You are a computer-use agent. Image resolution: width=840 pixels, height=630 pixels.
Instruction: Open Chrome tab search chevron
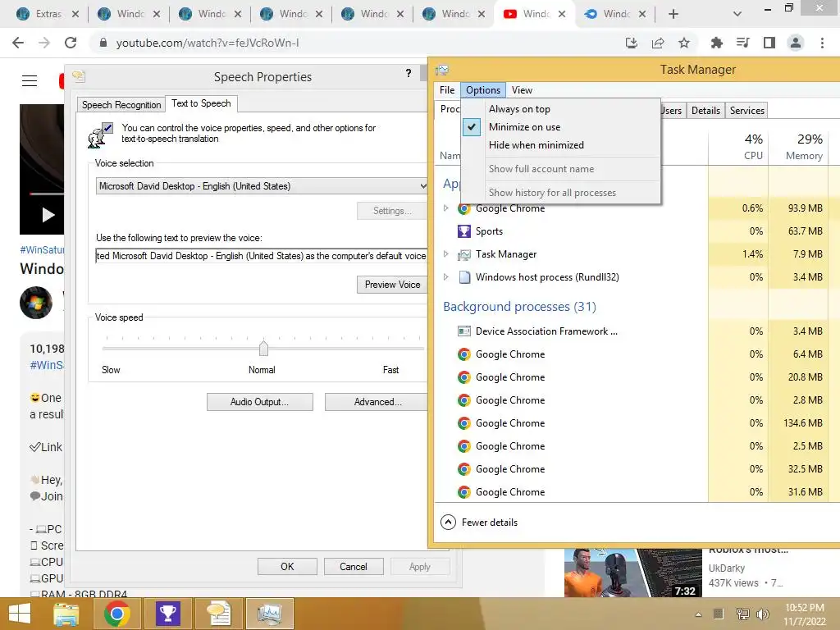(737, 14)
